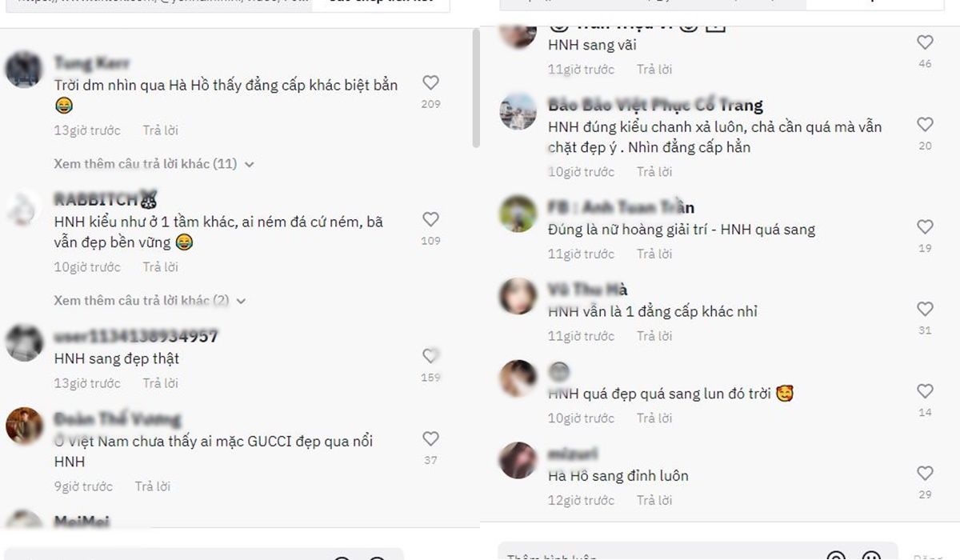Like the GUCCI comment by Đoàn Thế Vương
960x560 pixels.
pos(430,438)
